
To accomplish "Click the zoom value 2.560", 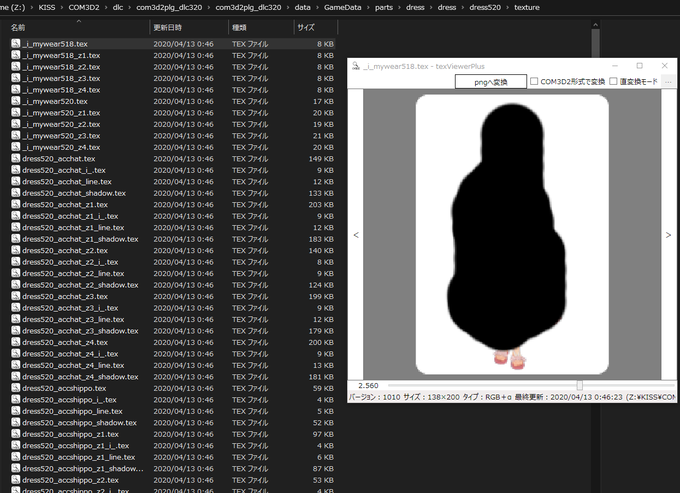I will [368, 385].
